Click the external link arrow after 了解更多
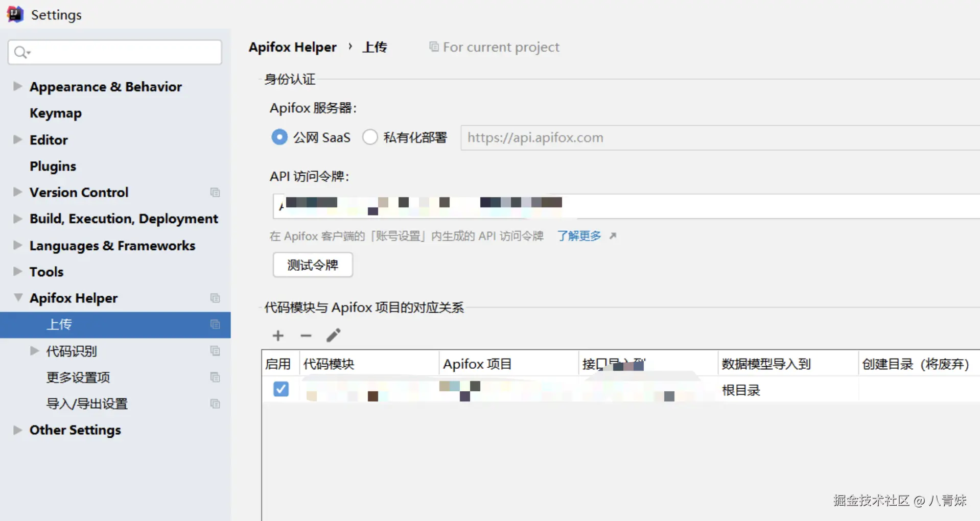This screenshot has height=521, width=980. click(x=613, y=235)
